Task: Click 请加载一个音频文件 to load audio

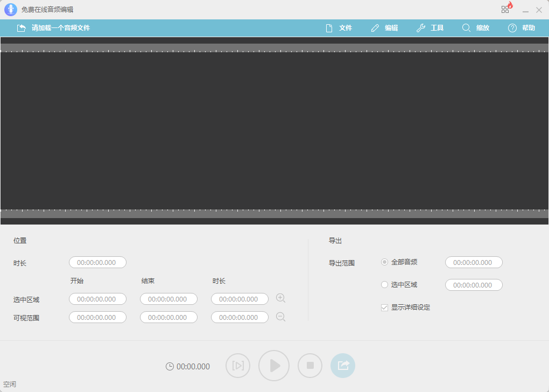Action: [60, 28]
